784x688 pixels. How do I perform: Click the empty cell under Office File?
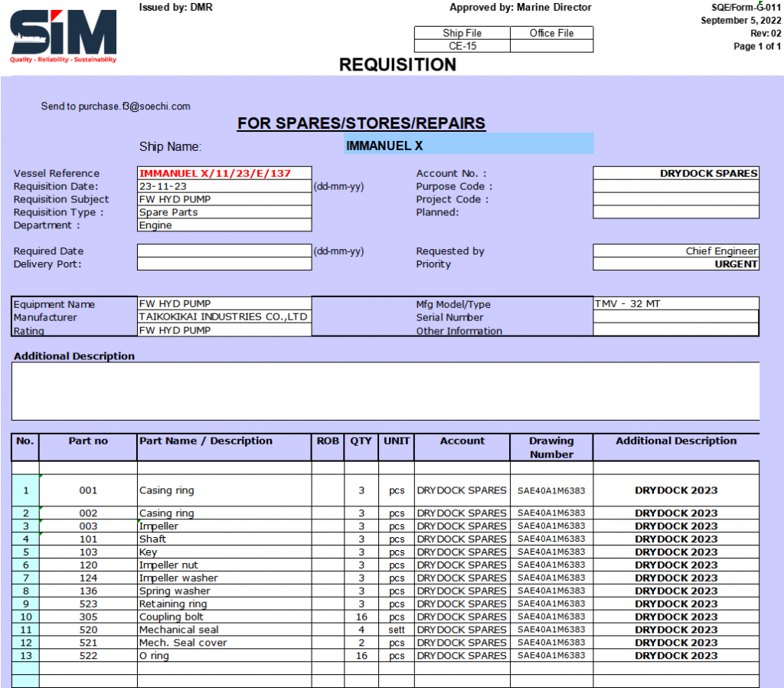(551, 46)
